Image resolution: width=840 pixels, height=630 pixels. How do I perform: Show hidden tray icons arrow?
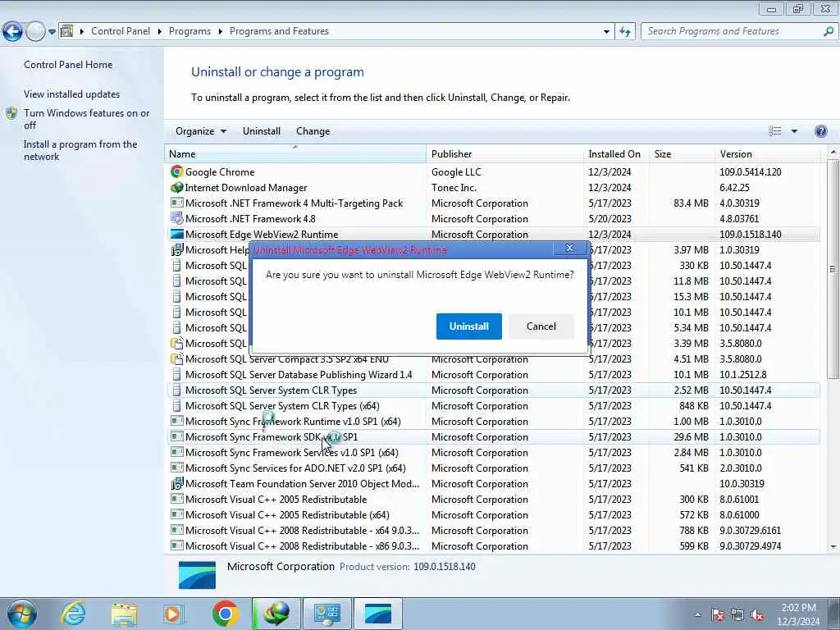pos(697,615)
